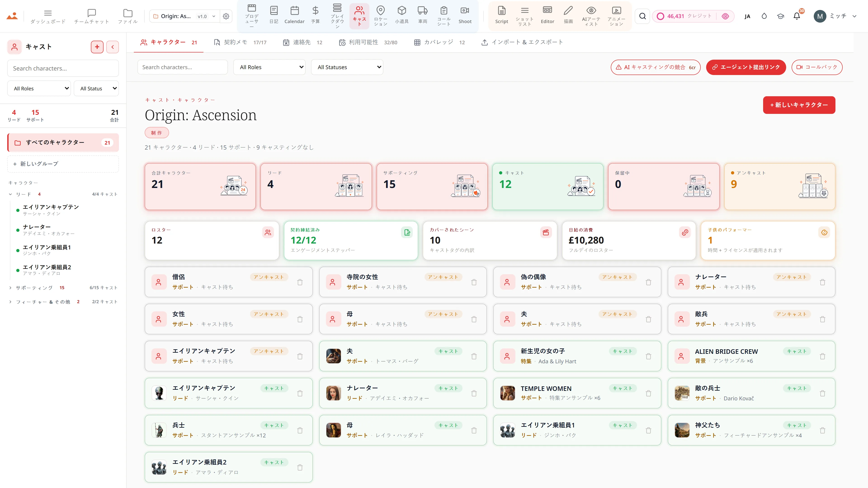Open the ブレイクダウン tool
868x488 pixels.
(x=337, y=16)
